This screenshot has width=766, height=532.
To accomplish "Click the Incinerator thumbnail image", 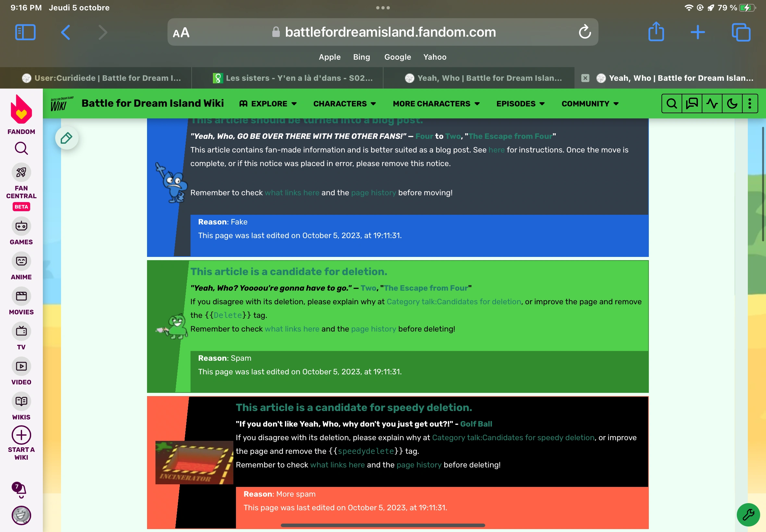I will [194, 462].
